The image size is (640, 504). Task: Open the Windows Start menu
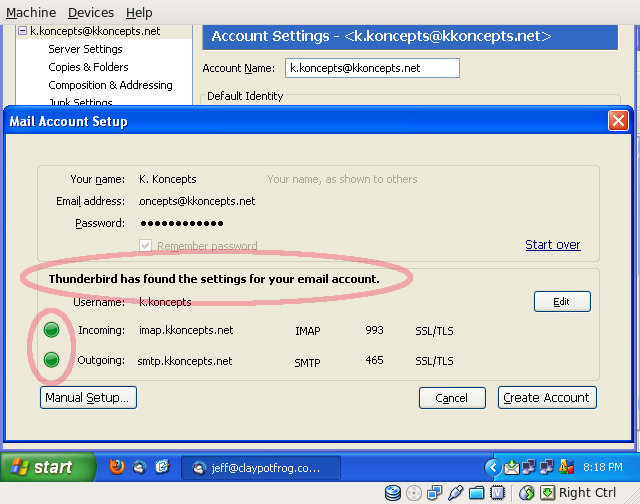coord(47,467)
